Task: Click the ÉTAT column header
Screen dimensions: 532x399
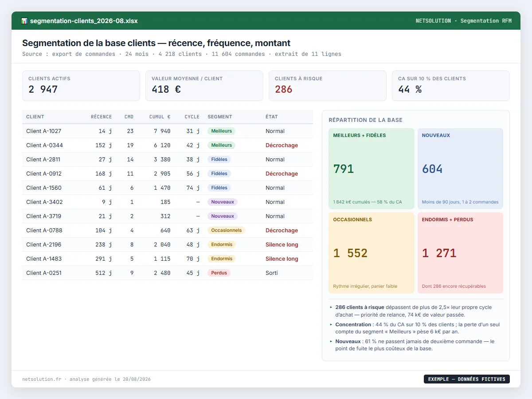Action: pyautogui.click(x=272, y=117)
